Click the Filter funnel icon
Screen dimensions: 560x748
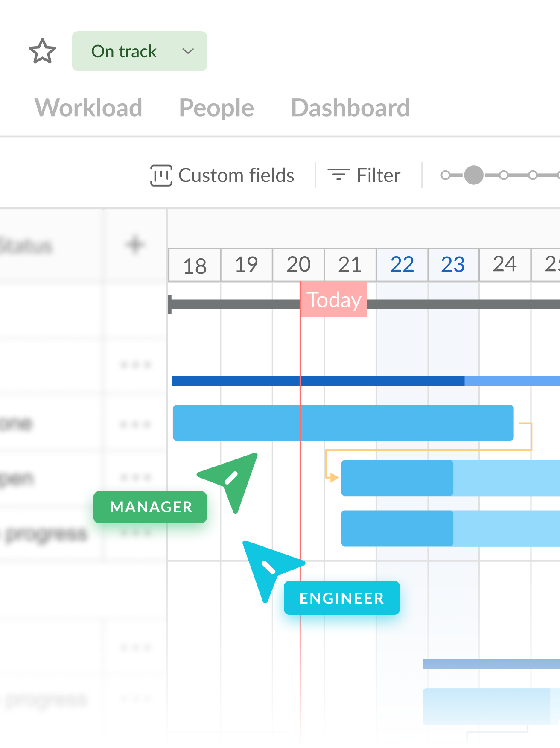click(x=338, y=175)
